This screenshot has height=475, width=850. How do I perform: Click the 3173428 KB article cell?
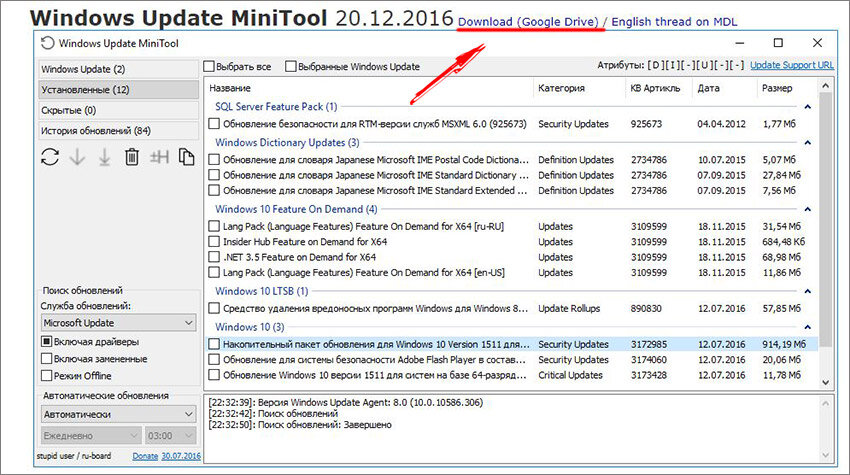tap(649, 375)
